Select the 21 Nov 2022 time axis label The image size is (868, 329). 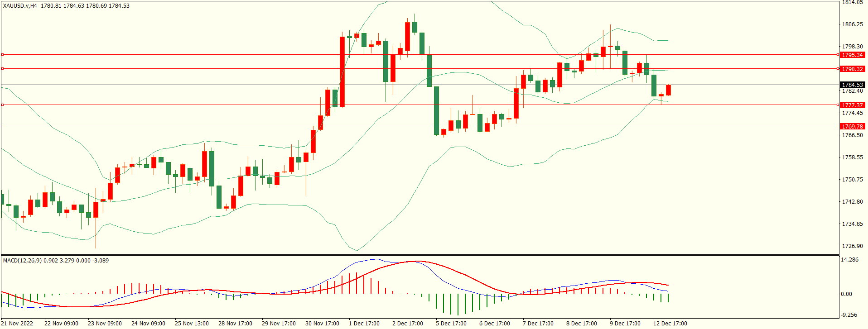[x=18, y=324]
